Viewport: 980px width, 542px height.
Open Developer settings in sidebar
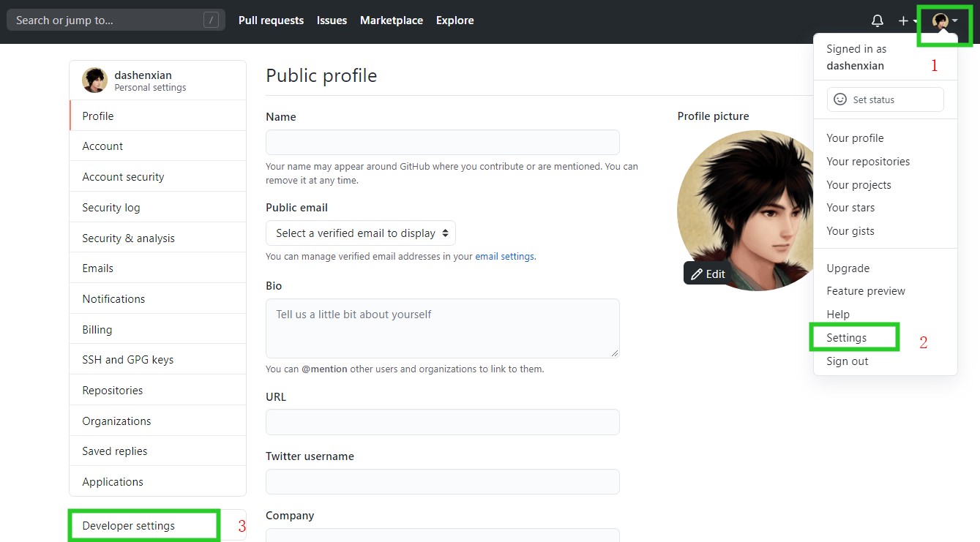pyautogui.click(x=129, y=526)
